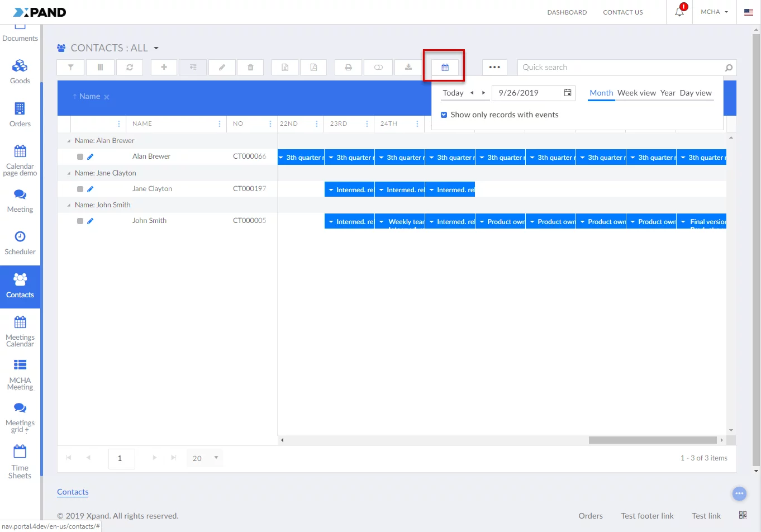Click the printer icon in the toolbar

click(349, 68)
